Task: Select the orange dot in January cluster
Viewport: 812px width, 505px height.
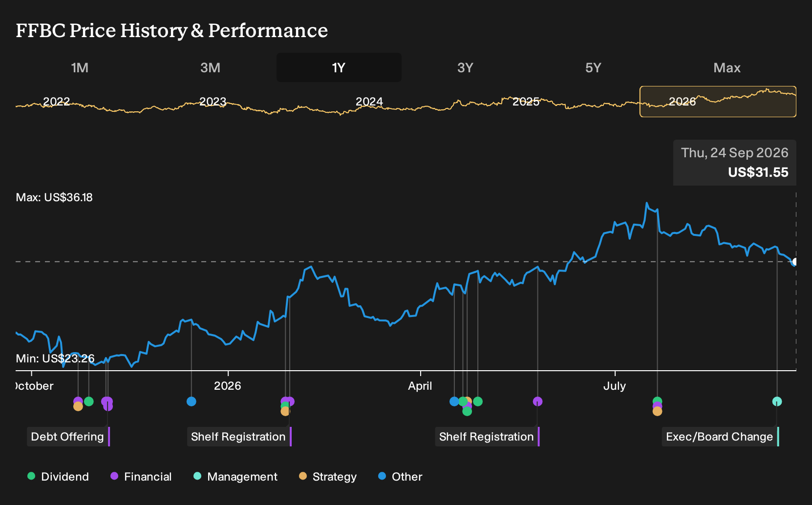Action: tap(285, 411)
